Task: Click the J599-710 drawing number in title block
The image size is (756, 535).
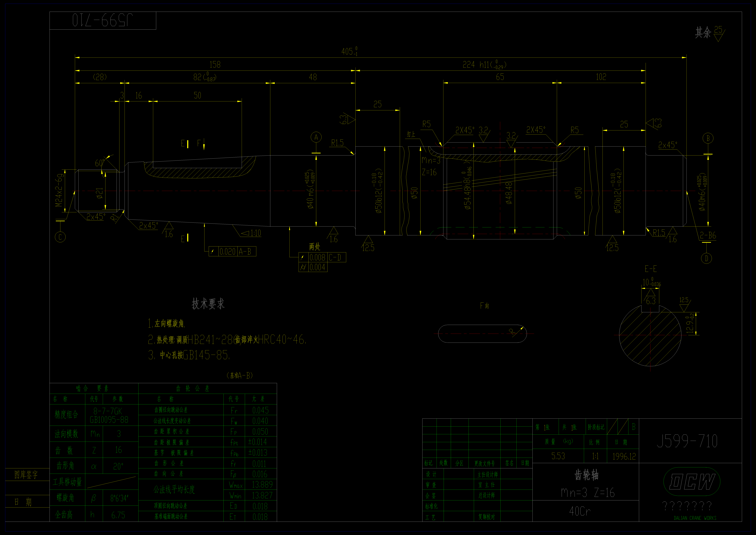Action: (687, 441)
